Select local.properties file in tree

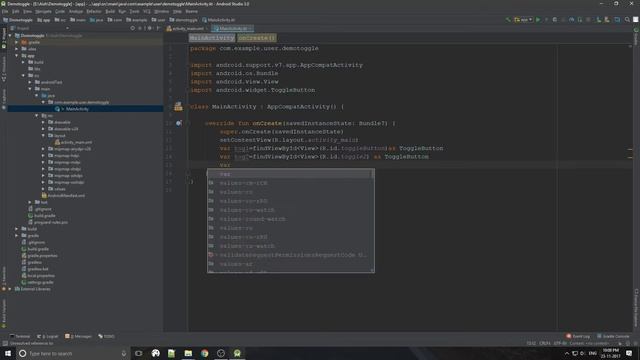click(x=38, y=276)
